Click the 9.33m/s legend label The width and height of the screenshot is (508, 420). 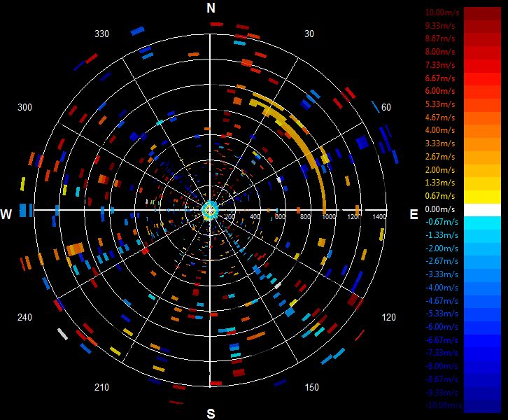point(440,26)
